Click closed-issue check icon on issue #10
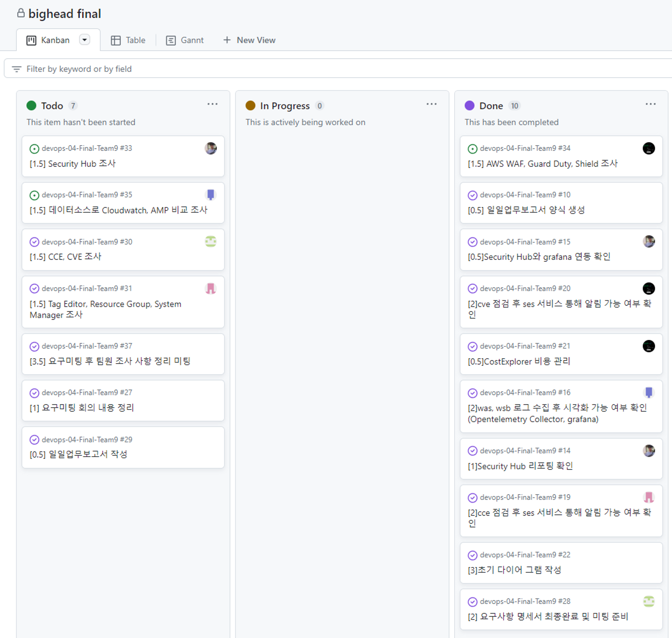Image resolution: width=672 pixels, height=638 pixels. [x=472, y=195]
